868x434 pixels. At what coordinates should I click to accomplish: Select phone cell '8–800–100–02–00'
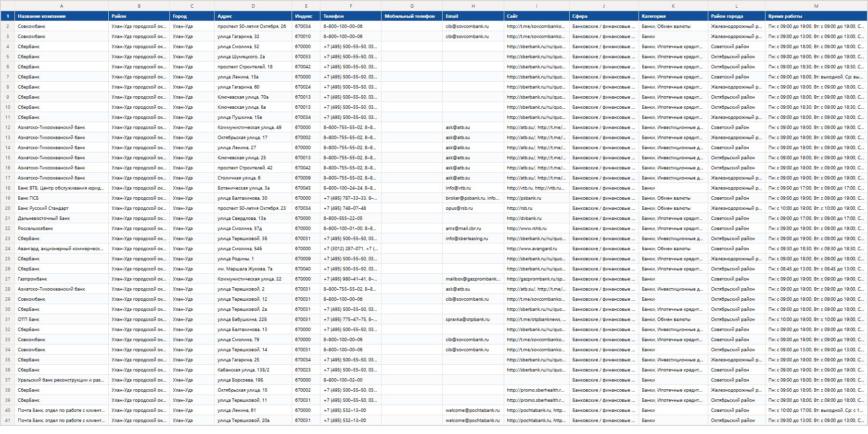(x=351, y=380)
